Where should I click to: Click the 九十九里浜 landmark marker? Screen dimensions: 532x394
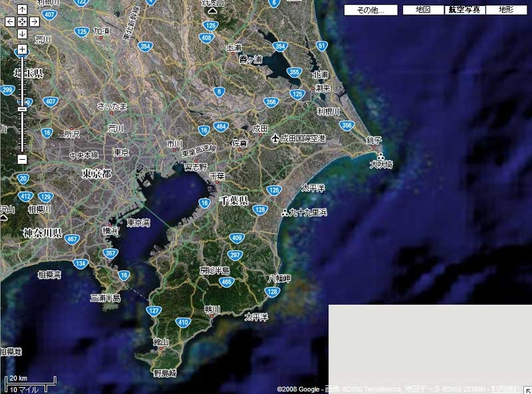tap(285, 213)
